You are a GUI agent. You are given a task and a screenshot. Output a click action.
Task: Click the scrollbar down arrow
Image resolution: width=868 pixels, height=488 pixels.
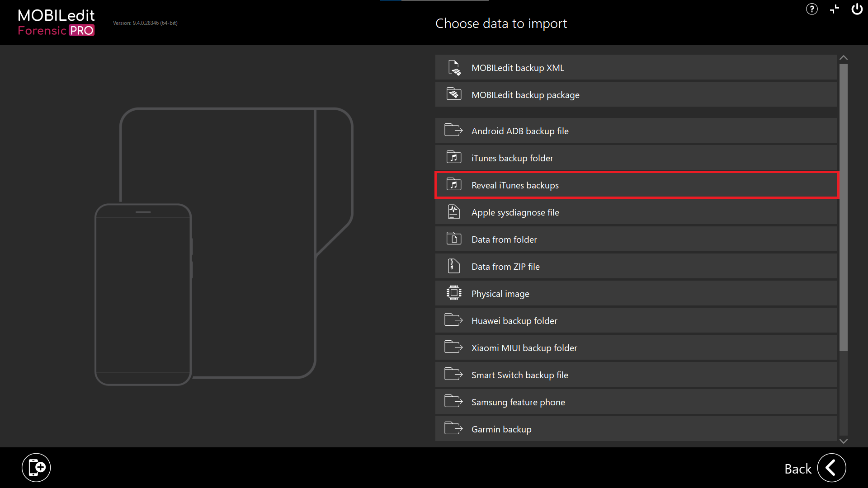point(844,441)
